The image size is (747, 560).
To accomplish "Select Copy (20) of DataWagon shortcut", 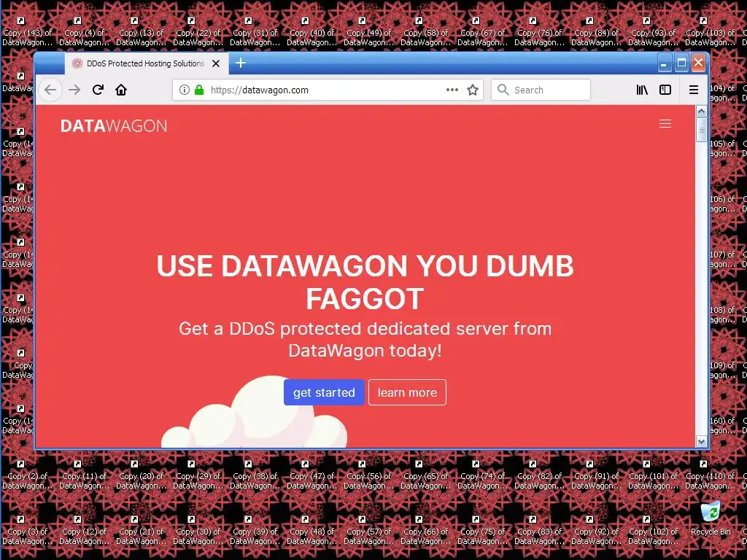I will (x=141, y=475).
